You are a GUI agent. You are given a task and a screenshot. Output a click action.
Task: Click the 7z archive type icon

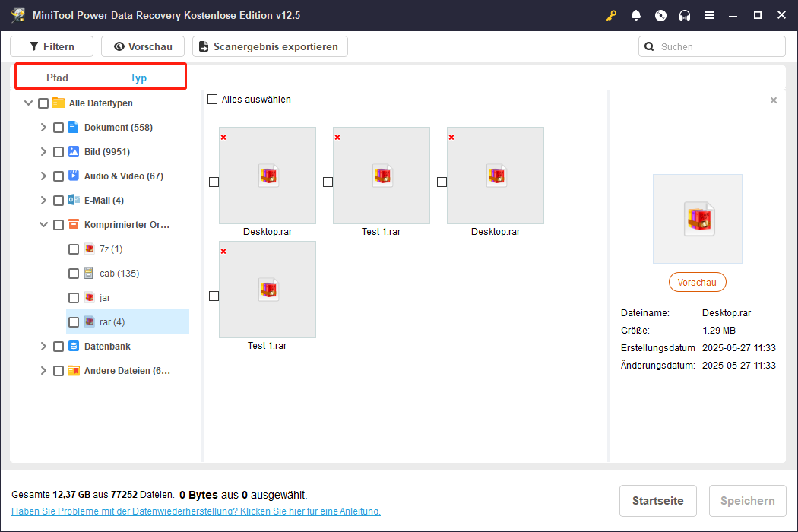click(x=89, y=249)
